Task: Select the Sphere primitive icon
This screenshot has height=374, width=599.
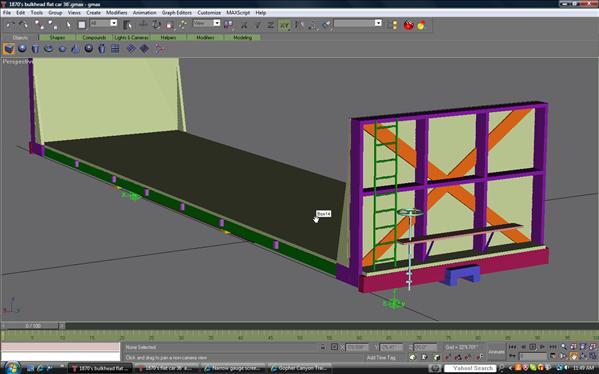Action: pos(22,48)
